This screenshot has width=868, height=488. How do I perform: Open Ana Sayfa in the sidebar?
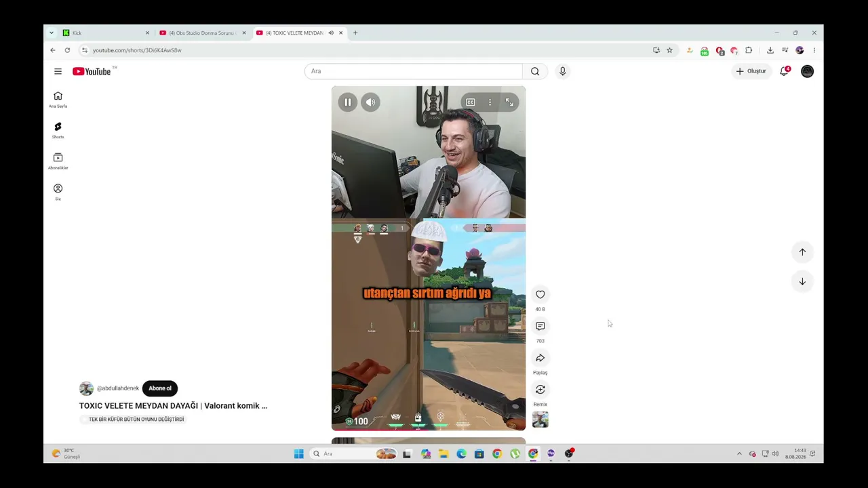click(58, 100)
